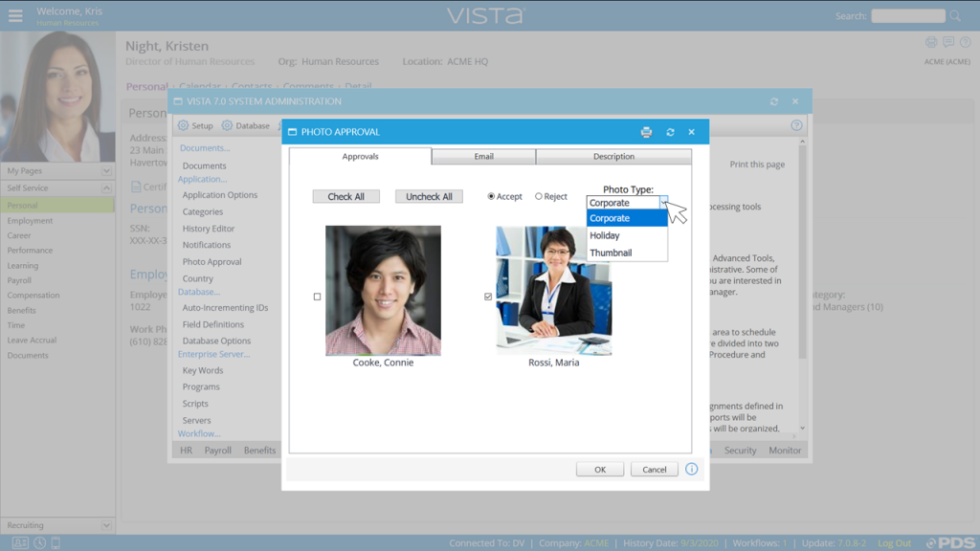Image resolution: width=980 pixels, height=551 pixels.
Task: Open the Benefits tab in System Administration
Action: pos(259,451)
